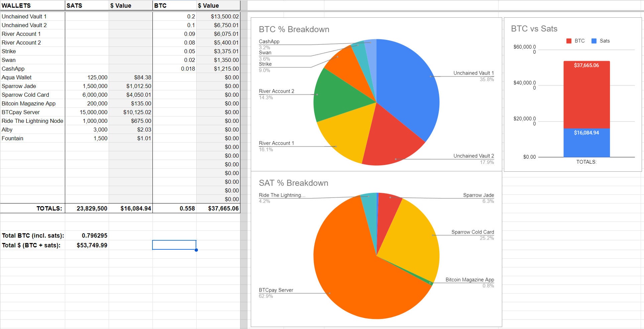
Task: Select the Aqua Wallet row label
Action: [x=17, y=77]
